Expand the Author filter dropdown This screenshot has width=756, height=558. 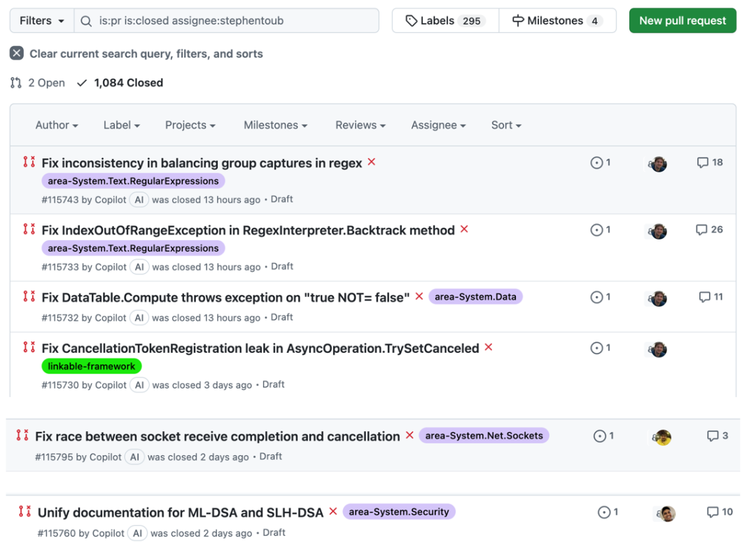(57, 125)
